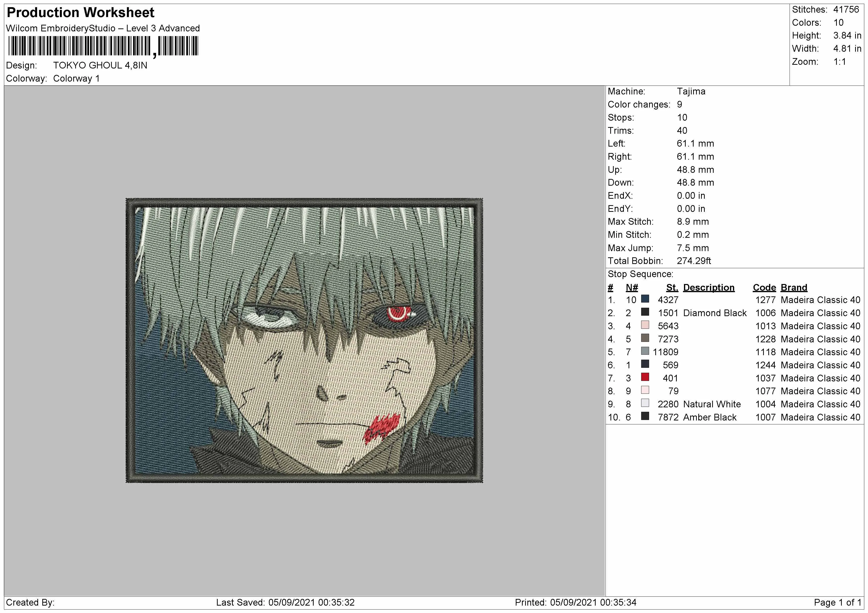Click the Width value 4.81 in

[847, 49]
